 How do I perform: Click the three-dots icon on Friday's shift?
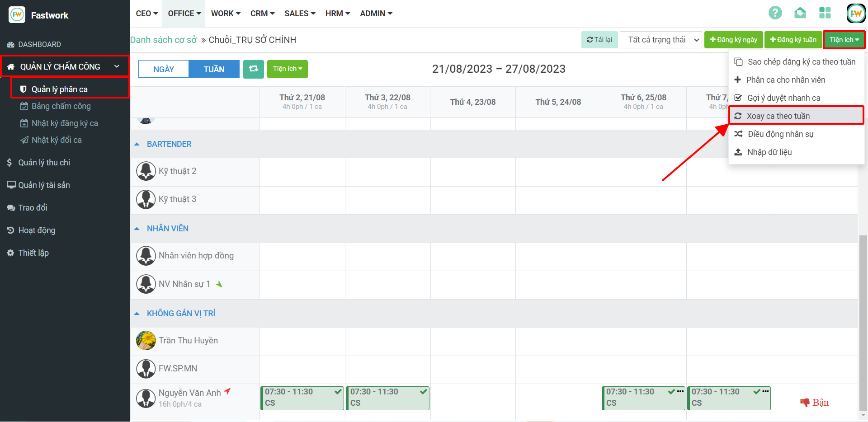[x=680, y=391]
